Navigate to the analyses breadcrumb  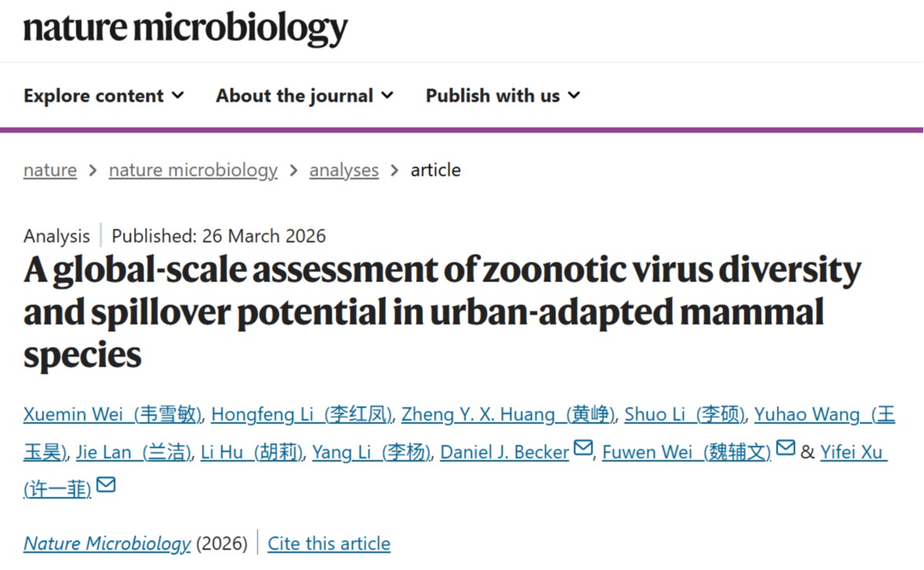(x=343, y=170)
